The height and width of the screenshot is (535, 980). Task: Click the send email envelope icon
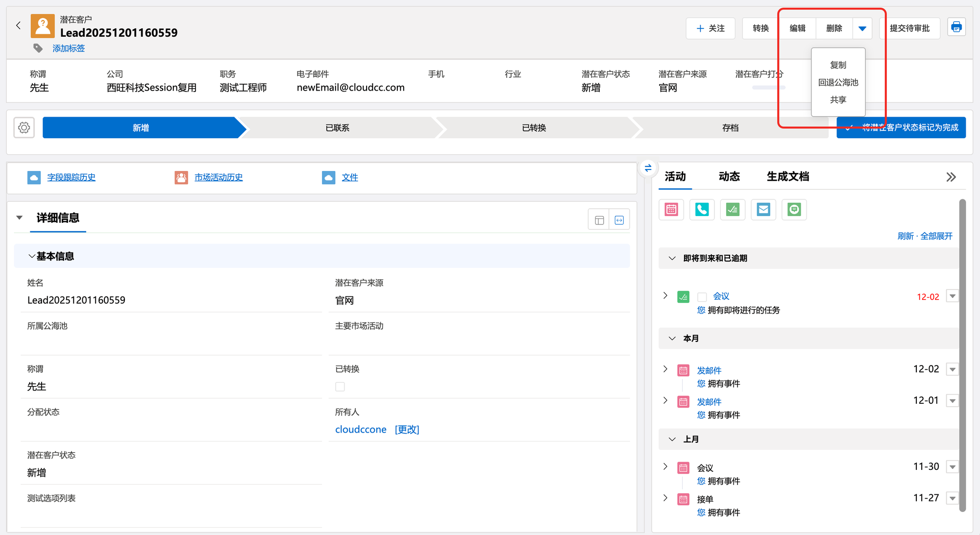click(x=763, y=210)
